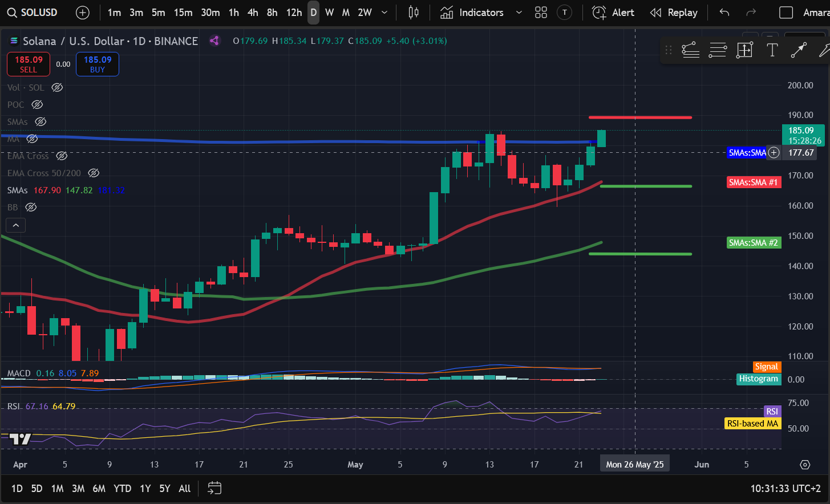This screenshot has width=830, height=504.
Task: Select the daily D timeframe
Action: click(x=313, y=13)
